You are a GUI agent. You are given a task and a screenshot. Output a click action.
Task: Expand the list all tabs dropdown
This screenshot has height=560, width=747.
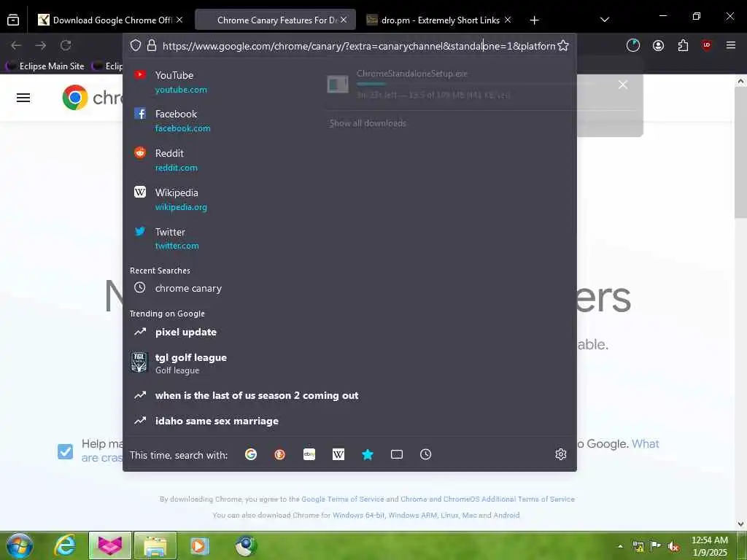coord(605,20)
